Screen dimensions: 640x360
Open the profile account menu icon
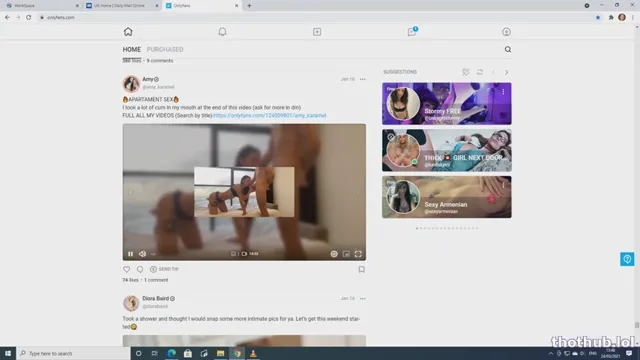pyautogui.click(x=506, y=32)
